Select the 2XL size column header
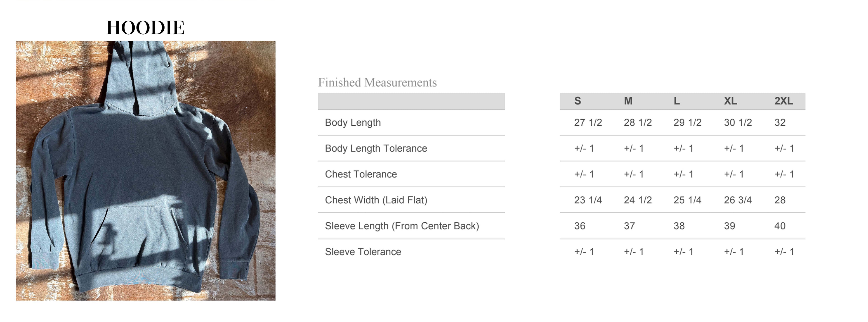The height and width of the screenshot is (322, 868). [783, 101]
